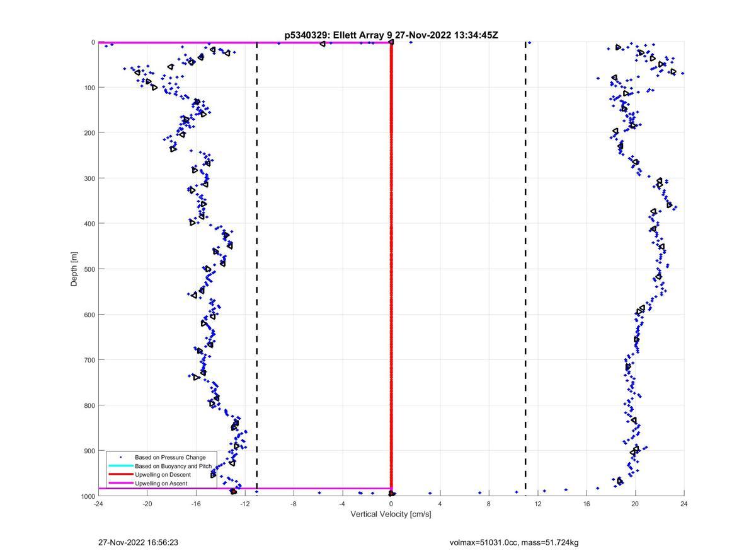The height and width of the screenshot is (558, 756).
Task: Click the 'Depth [m]' axis label
Action: (x=74, y=269)
